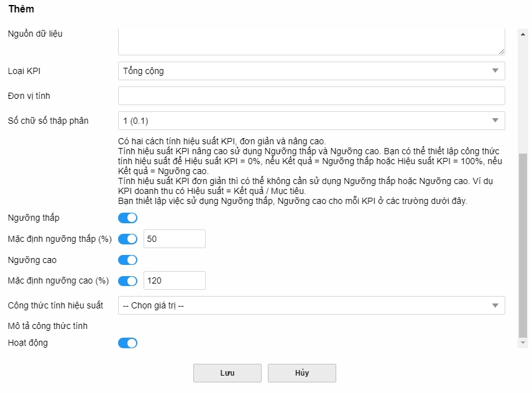
Task: Disable the Ngưỡng cao toggle
Action: pos(127,260)
